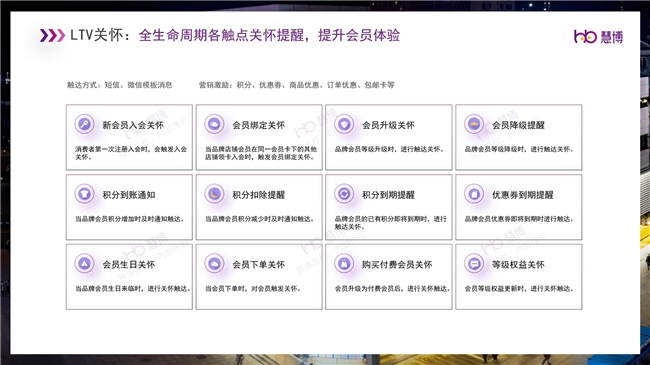Select the 积分扣除提醒 title
The width and height of the screenshot is (650, 365).
259,195
